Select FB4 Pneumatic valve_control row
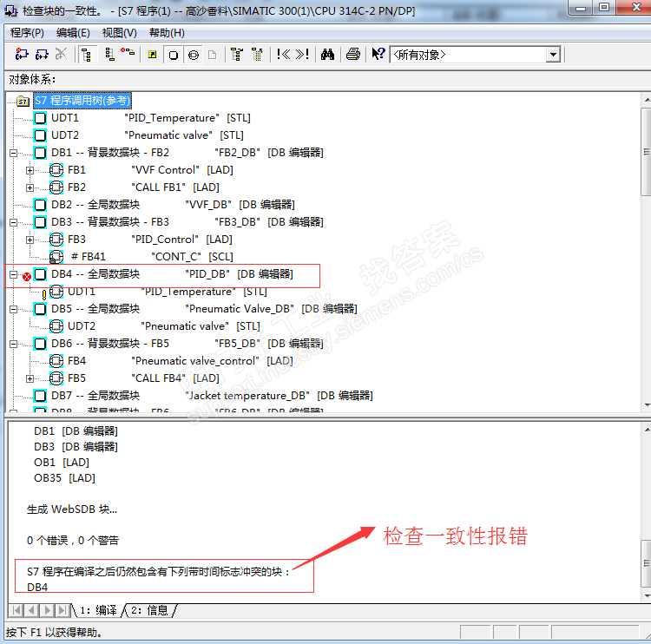Viewport: 651px width, 644px height. tap(181, 361)
